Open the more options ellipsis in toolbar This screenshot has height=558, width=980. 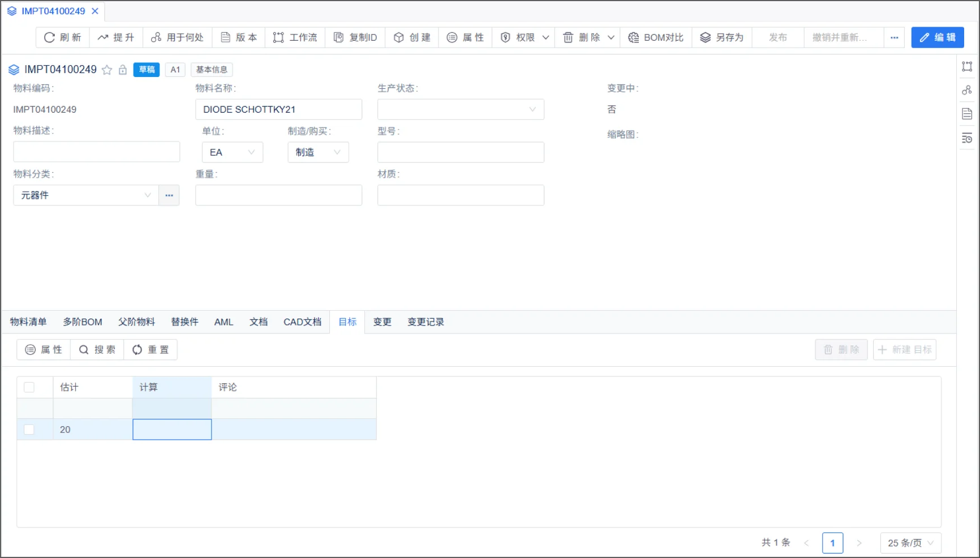click(894, 37)
